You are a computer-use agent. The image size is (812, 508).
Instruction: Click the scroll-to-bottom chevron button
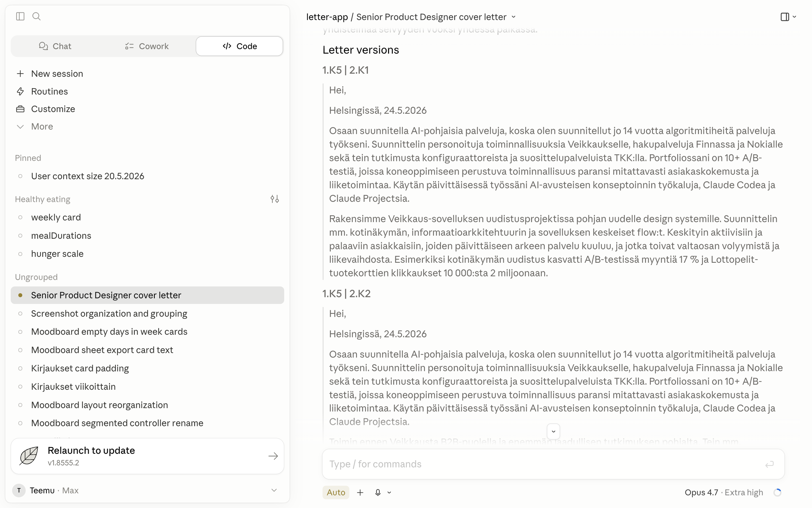click(x=553, y=432)
